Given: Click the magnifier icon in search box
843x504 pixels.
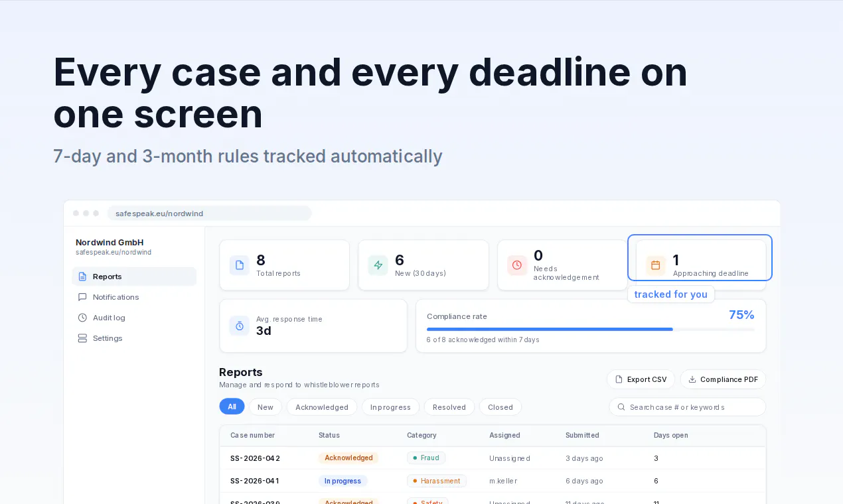Looking at the screenshot, I should pyautogui.click(x=621, y=407).
